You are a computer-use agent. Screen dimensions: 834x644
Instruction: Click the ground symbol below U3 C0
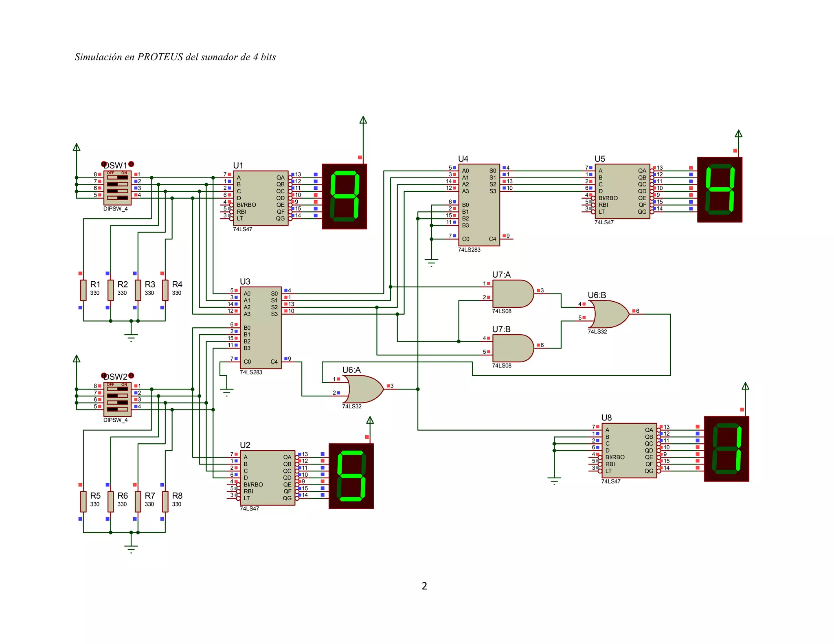pos(226,392)
